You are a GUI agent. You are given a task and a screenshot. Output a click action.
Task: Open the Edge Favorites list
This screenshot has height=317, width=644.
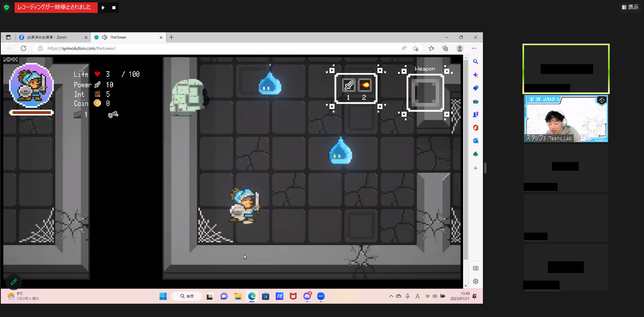(x=431, y=48)
